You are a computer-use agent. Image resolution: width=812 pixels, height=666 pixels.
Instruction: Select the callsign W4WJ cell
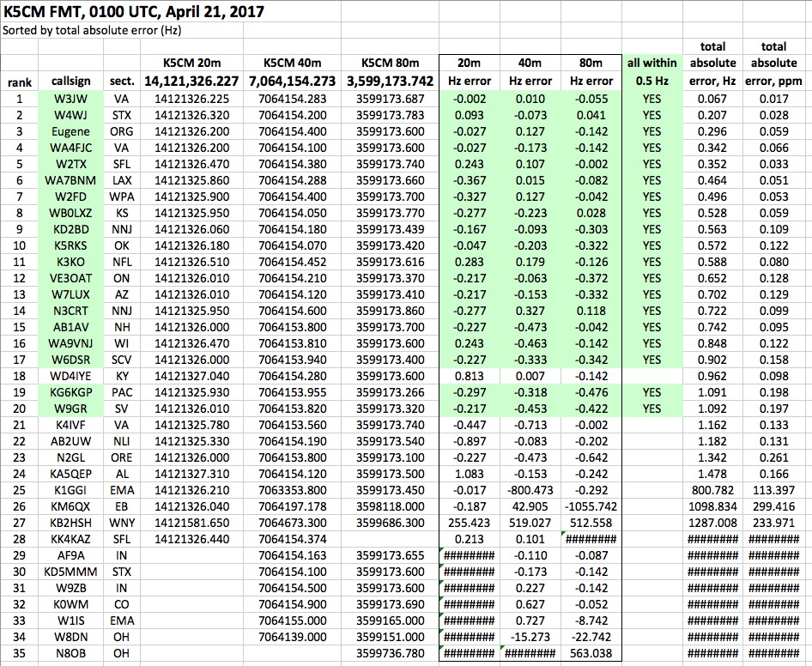(x=71, y=115)
